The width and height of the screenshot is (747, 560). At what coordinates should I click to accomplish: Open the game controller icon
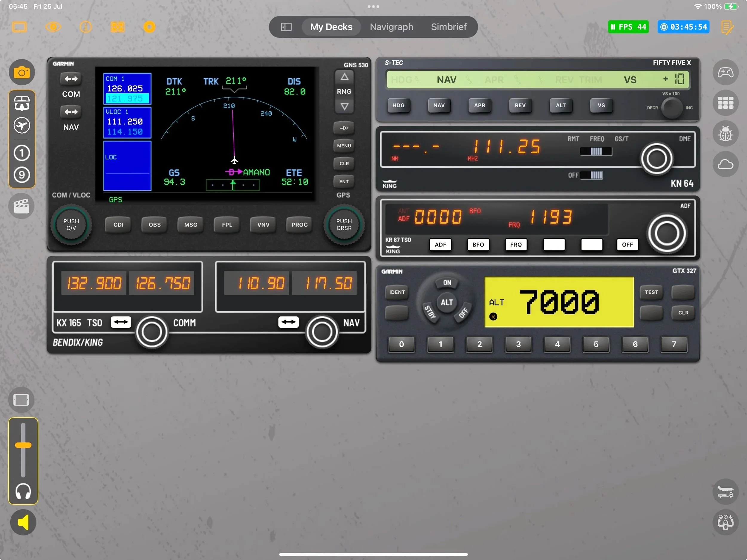(725, 72)
